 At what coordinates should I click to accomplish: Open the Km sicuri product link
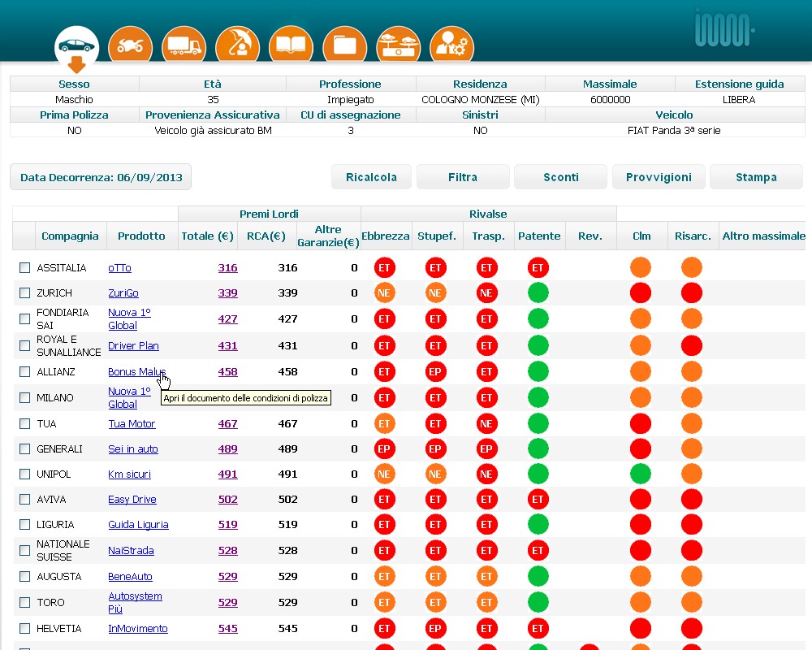[x=129, y=474]
